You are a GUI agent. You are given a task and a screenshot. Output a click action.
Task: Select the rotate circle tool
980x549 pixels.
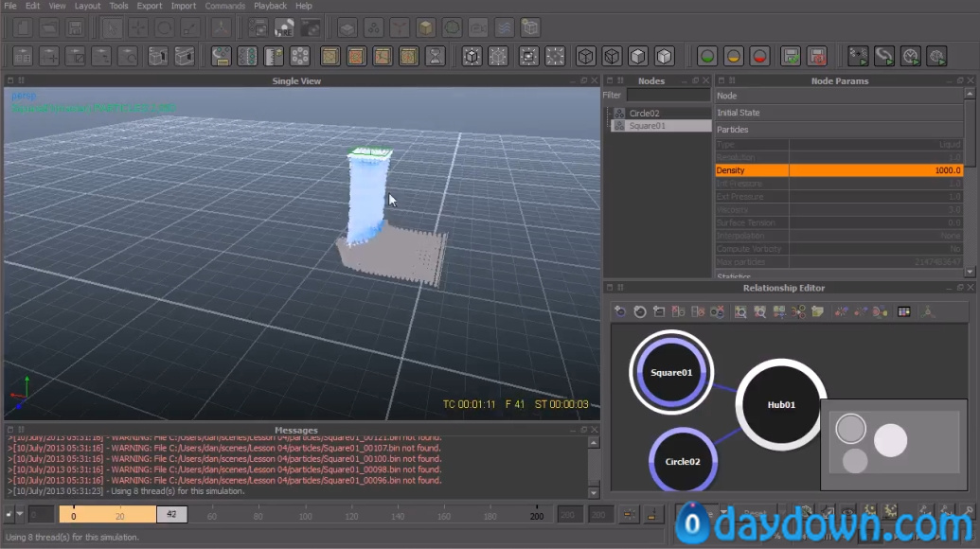coord(165,27)
